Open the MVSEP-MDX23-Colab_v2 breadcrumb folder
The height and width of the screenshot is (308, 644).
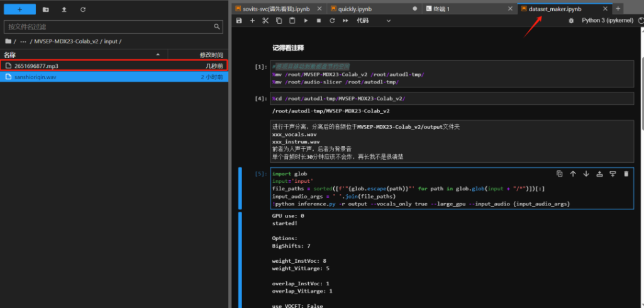pyautogui.click(x=67, y=41)
